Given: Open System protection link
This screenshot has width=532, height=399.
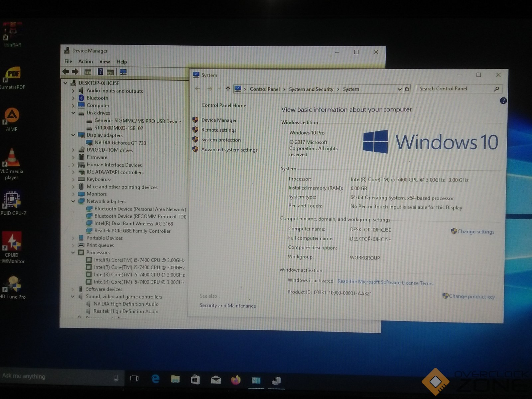Looking at the screenshot, I should (x=221, y=140).
